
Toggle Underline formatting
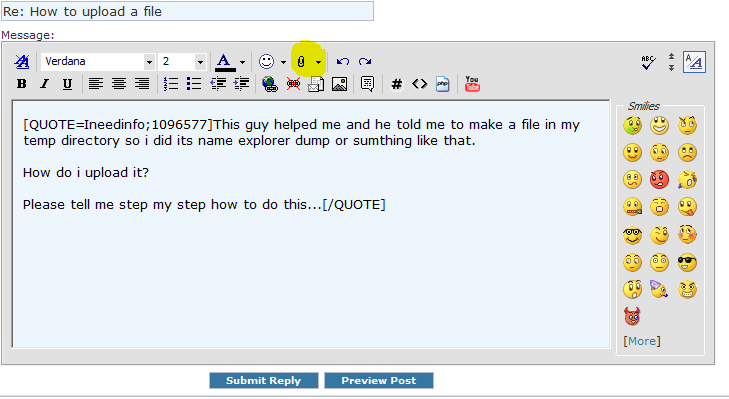(x=67, y=84)
